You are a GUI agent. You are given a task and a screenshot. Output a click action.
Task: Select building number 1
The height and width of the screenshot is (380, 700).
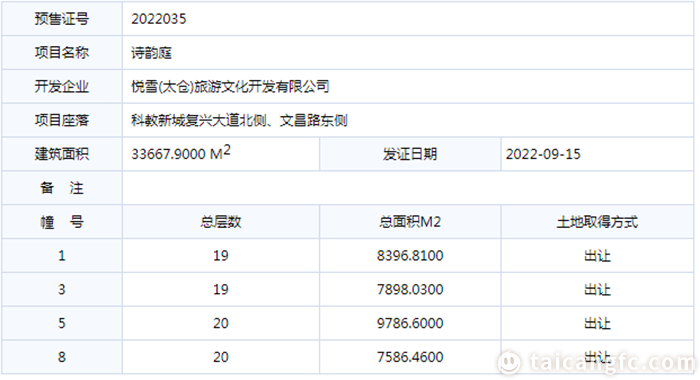(x=62, y=256)
